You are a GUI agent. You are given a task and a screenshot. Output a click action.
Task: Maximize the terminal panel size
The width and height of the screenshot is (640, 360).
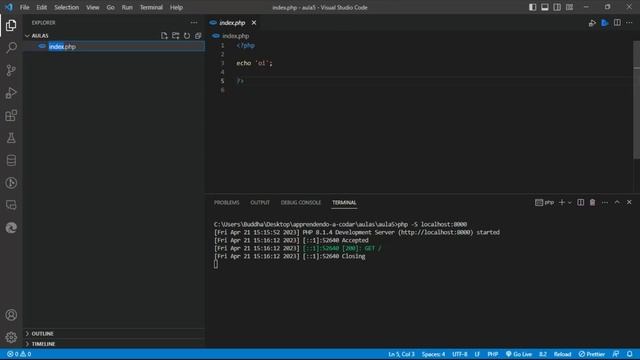click(617, 202)
